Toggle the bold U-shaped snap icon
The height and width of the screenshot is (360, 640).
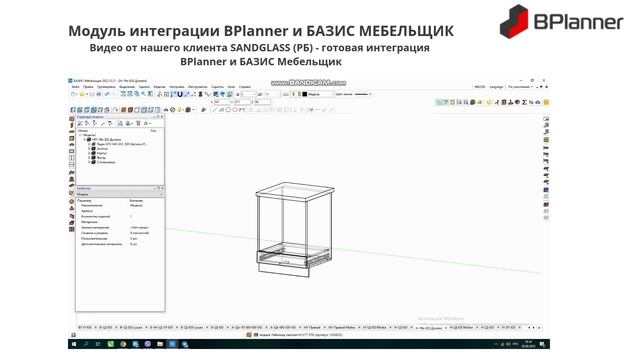click(180, 94)
